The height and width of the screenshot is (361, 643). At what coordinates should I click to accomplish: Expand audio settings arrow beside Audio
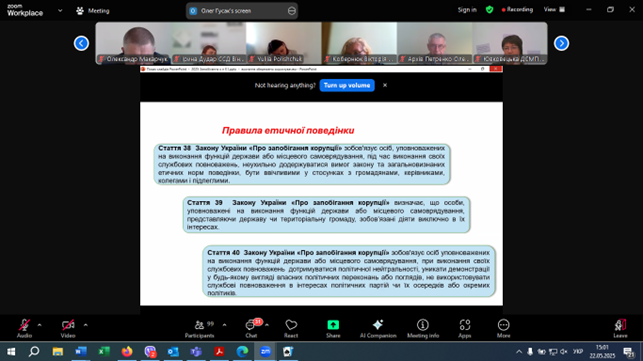click(39, 325)
